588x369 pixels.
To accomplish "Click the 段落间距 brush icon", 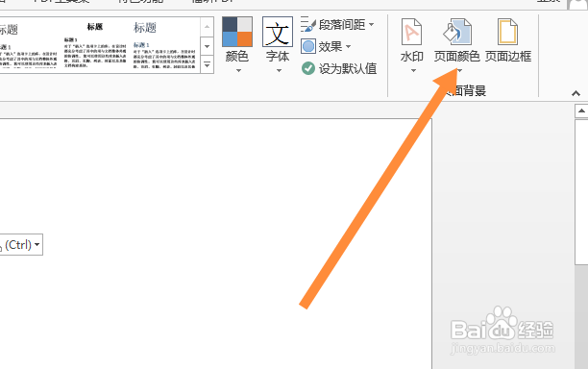I will click(x=308, y=24).
